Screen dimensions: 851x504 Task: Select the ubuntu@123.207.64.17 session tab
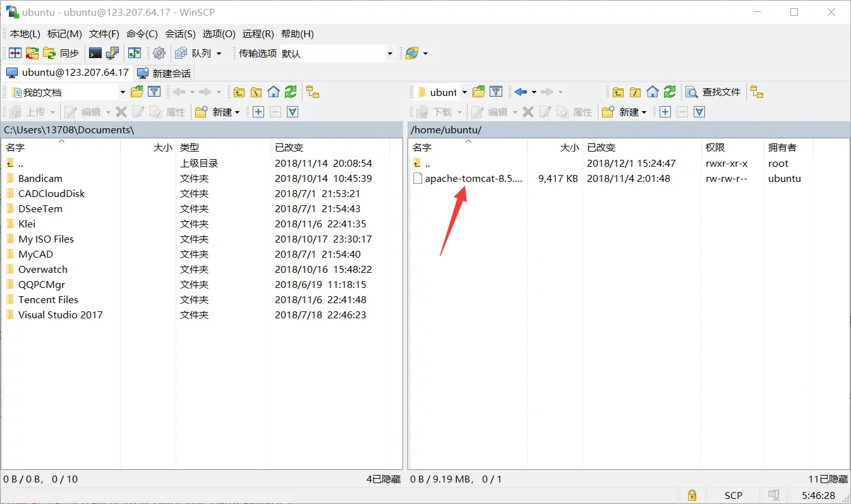[x=67, y=73]
